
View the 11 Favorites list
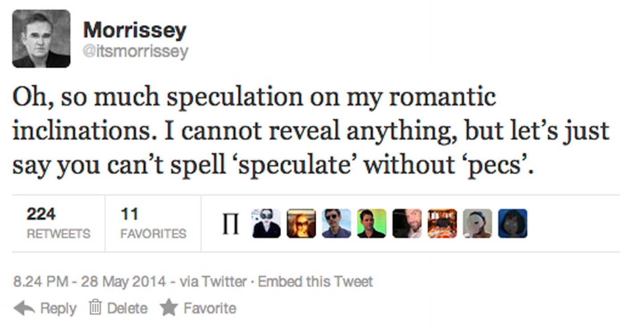[153, 223]
